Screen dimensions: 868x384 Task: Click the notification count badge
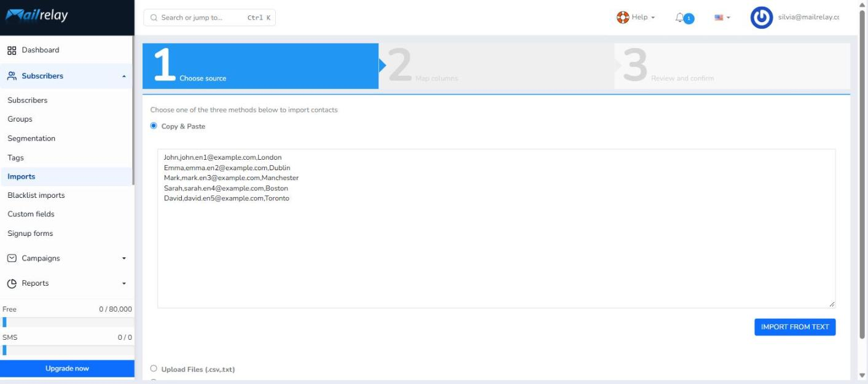click(689, 19)
